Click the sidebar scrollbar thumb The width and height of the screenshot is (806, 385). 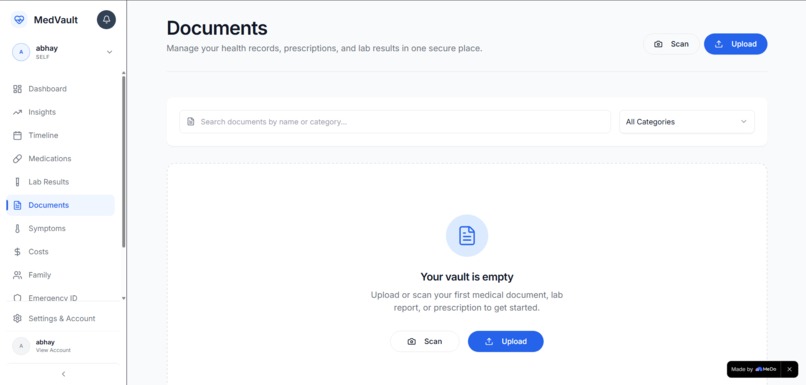pyautogui.click(x=123, y=162)
